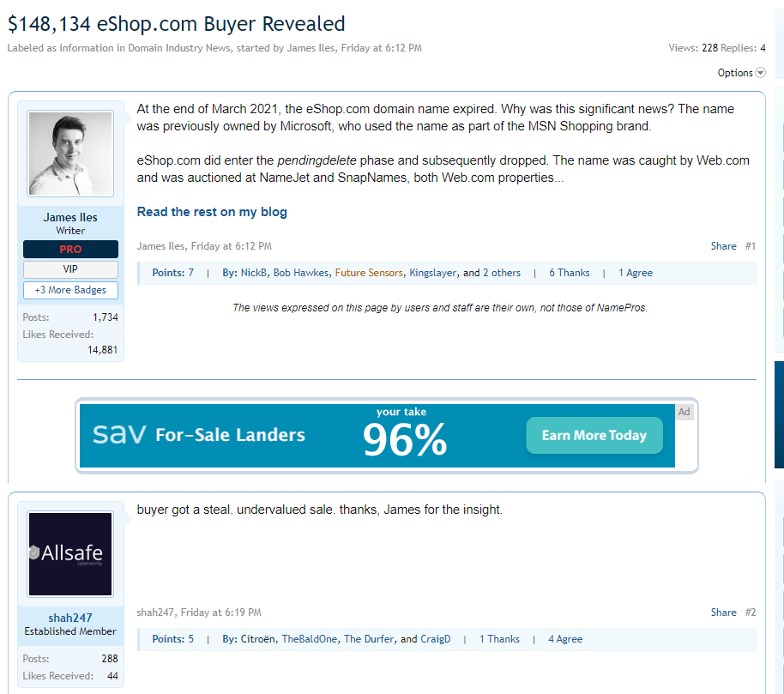Open permalink #1
This screenshot has height=694, width=784.
pos(750,246)
